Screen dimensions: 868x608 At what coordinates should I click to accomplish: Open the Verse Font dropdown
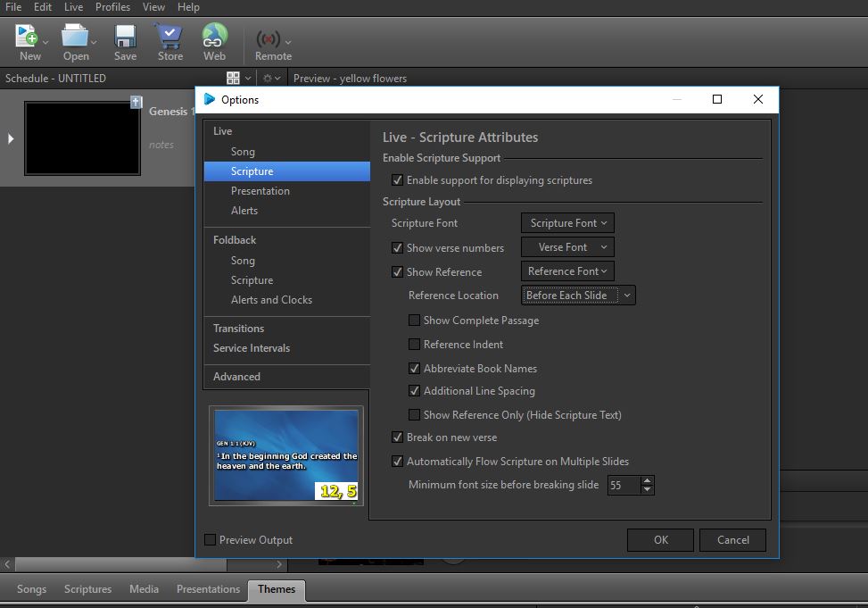pos(567,247)
